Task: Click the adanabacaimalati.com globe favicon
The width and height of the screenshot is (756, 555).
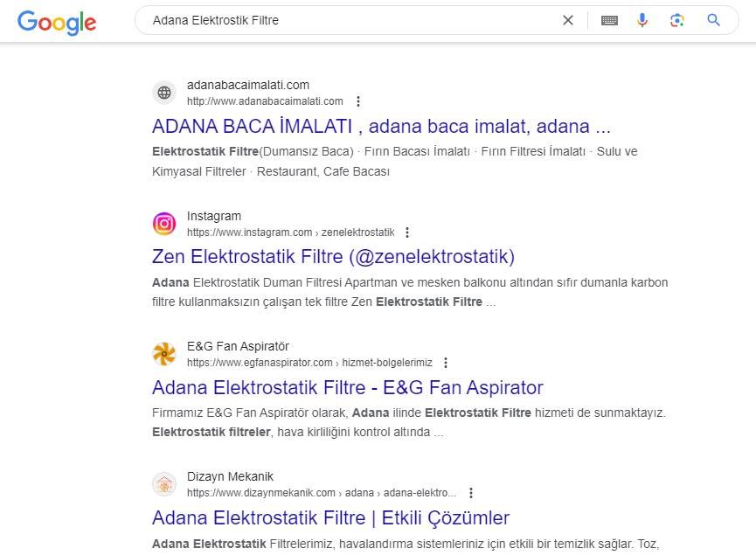Action: pyautogui.click(x=164, y=93)
